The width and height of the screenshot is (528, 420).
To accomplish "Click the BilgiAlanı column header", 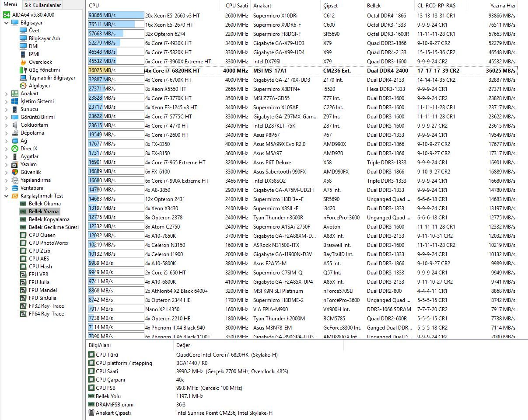I will (129, 345).
